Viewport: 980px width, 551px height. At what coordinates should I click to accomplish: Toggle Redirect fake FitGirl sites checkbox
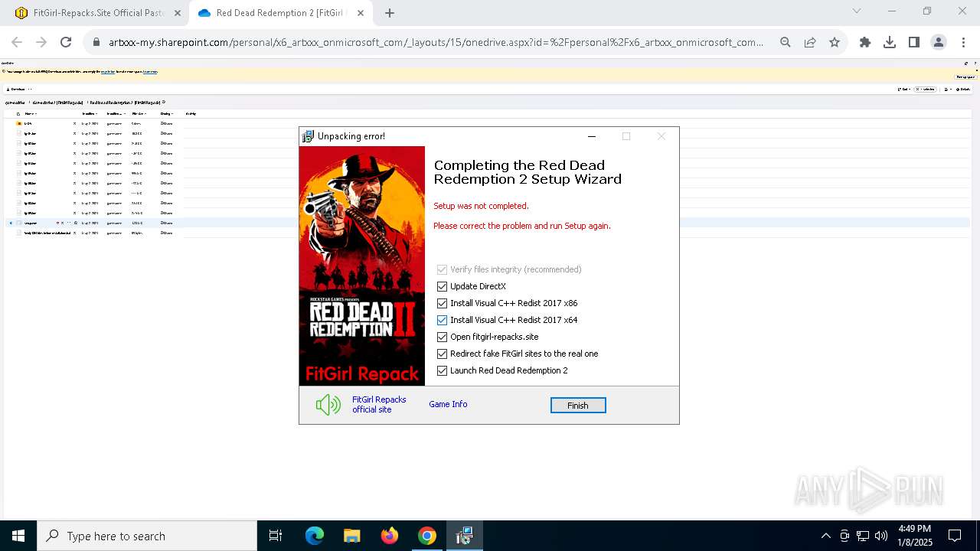click(x=442, y=354)
